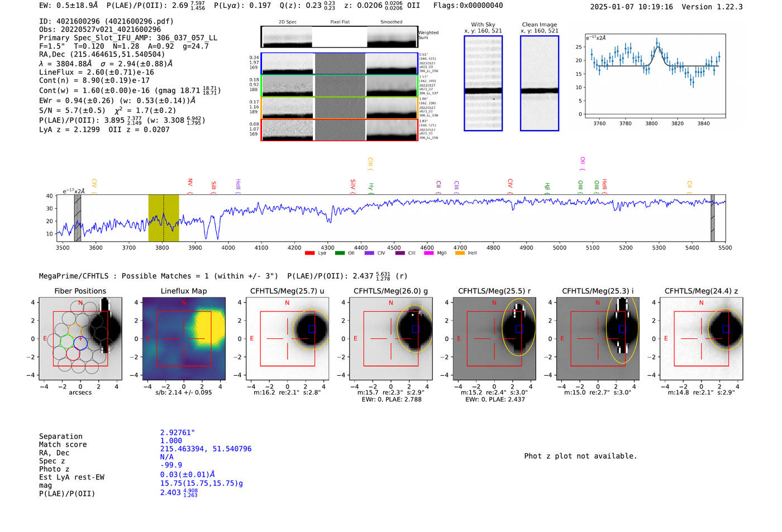Click the gray hatched band near 5460Å
This screenshot has height=532, width=782.
pyautogui.click(x=712, y=218)
